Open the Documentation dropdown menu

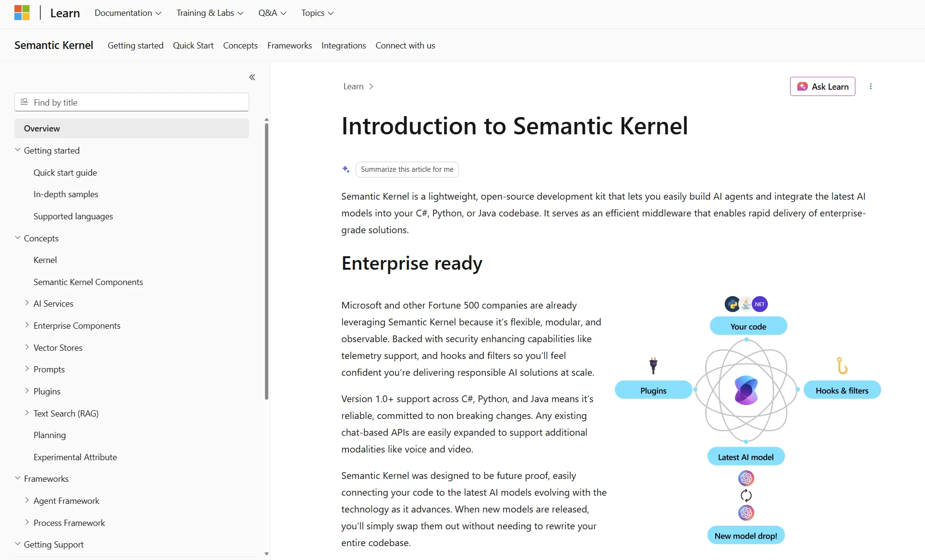128,13
